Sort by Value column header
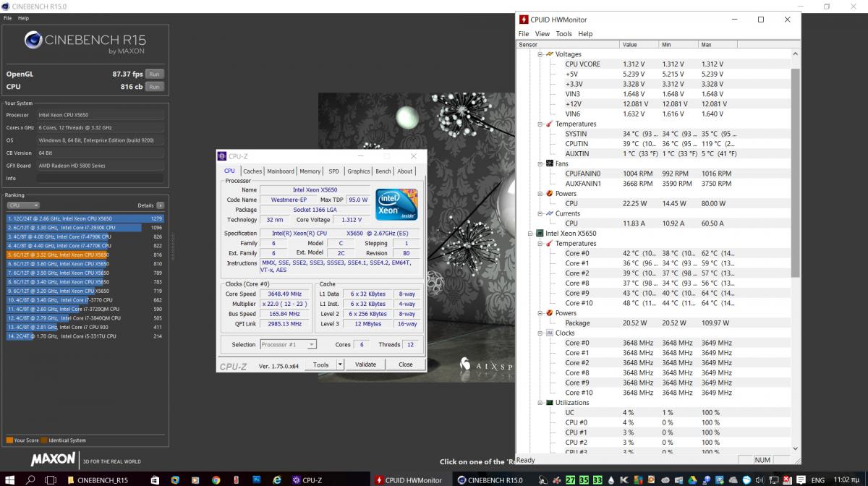Screen dimensions: 868x486 click(640, 45)
